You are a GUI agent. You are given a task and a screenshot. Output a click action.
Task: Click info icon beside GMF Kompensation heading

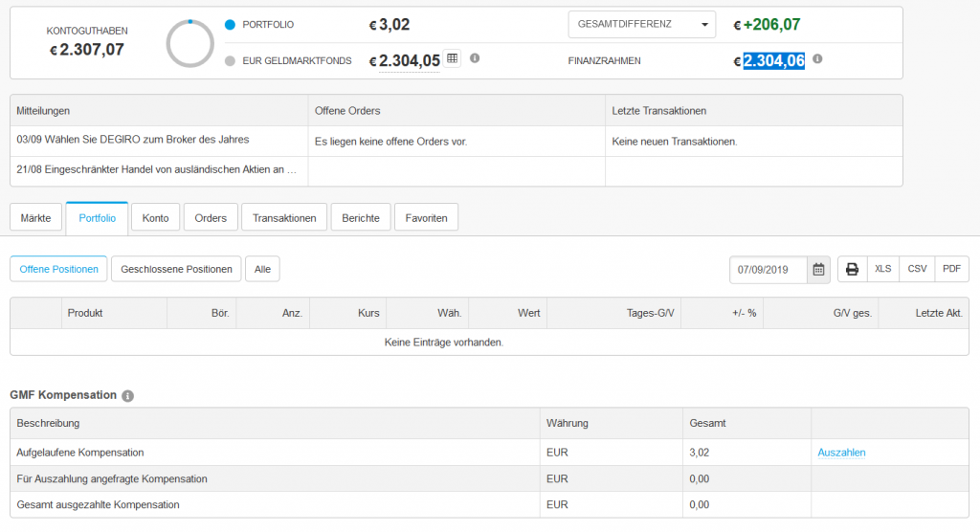128,395
